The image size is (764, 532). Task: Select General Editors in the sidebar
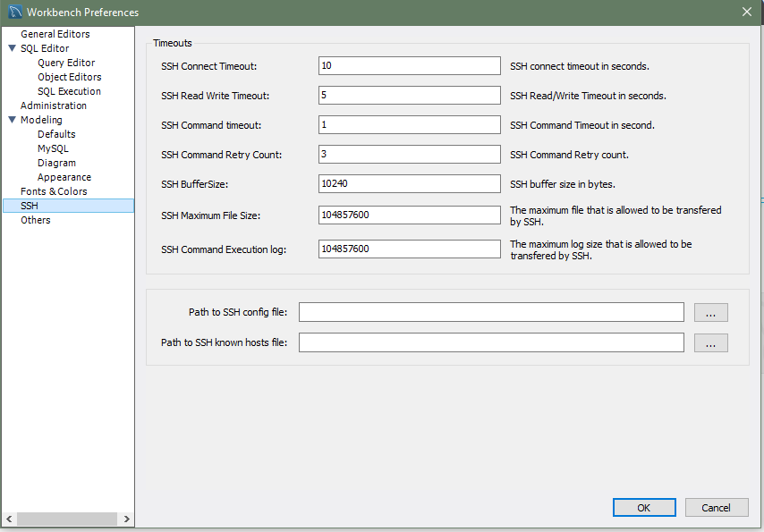pyautogui.click(x=55, y=34)
